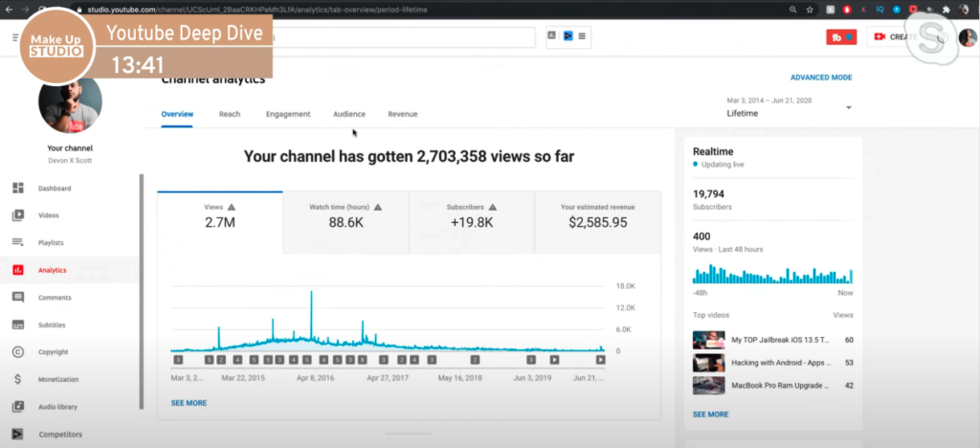The image size is (980, 448).
Task: Click See More in Realtime panel
Action: [x=710, y=414]
